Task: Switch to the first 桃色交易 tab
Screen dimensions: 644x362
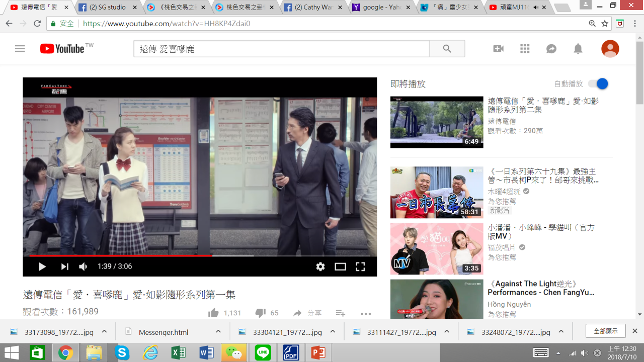Action: [175, 8]
